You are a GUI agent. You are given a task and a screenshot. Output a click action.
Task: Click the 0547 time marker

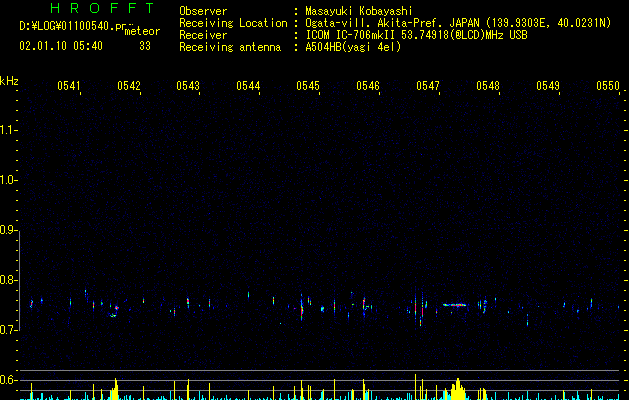click(x=428, y=86)
